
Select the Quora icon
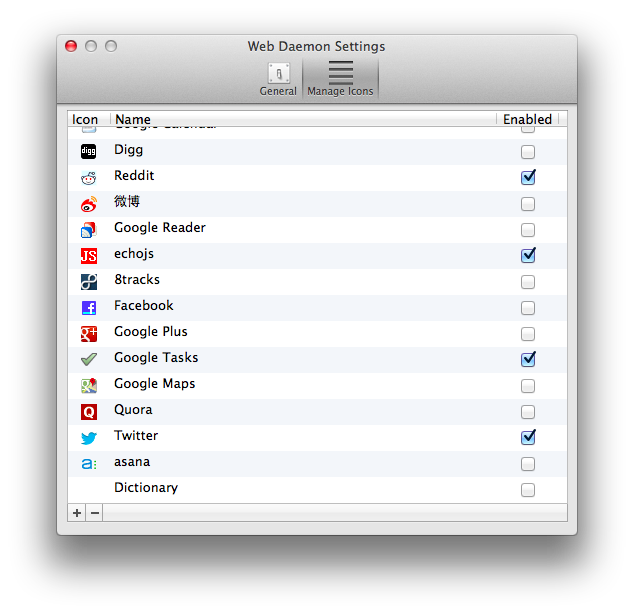point(89,412)
